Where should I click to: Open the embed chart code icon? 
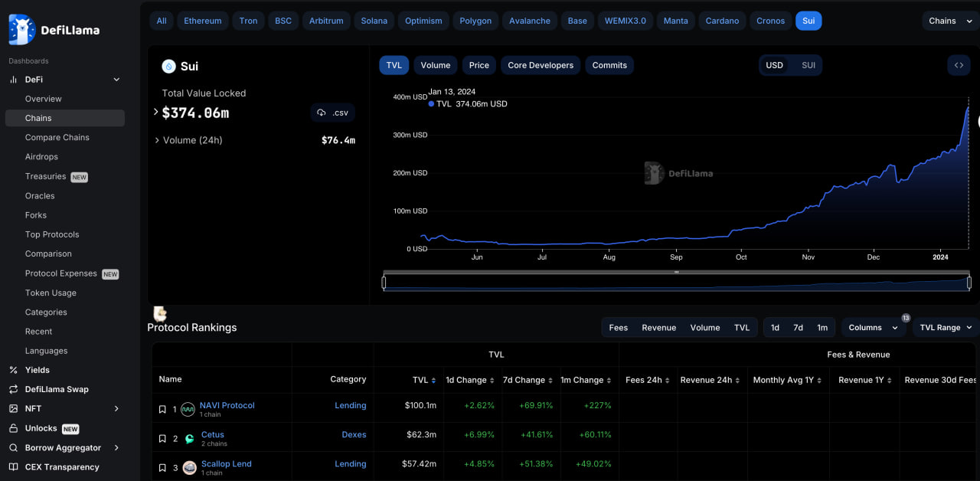959,65
